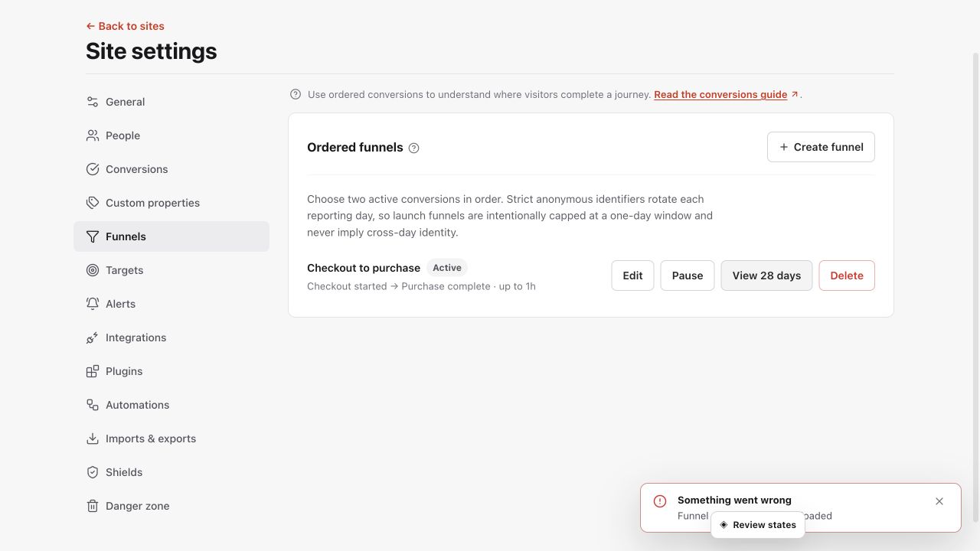Click the Imports & exports download icon
Image resolution: width=980 pixels, height=551 pixels.
tap(93, 439)
